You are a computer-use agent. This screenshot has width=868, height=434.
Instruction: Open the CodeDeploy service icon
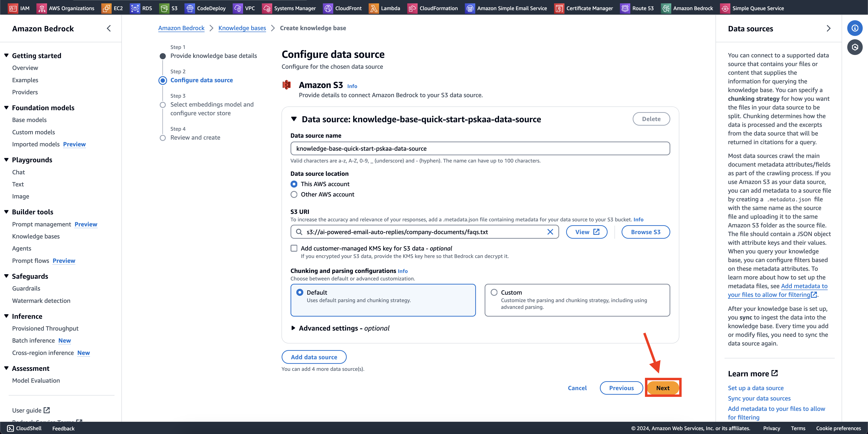190,8
